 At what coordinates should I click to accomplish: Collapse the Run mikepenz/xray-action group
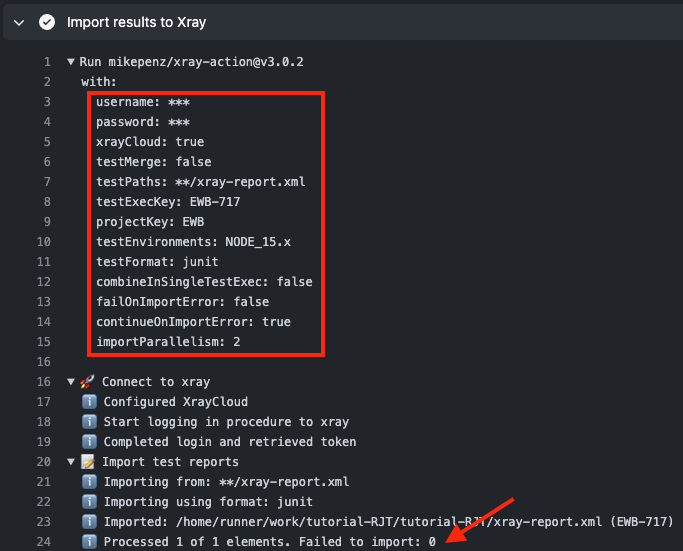point(71,62)
